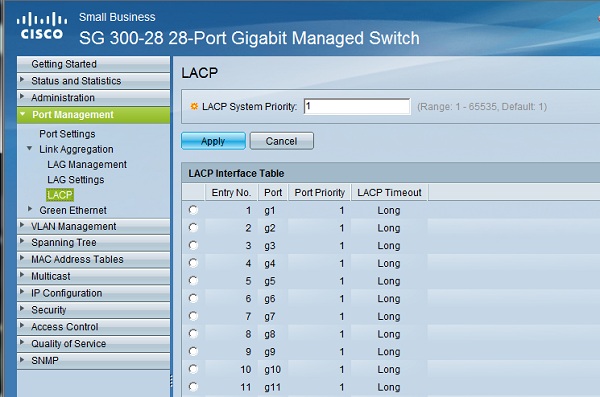This screenshot has width=600, height=397.
Task: Click Port Priority column header
Action: click(x=319, y=193)
